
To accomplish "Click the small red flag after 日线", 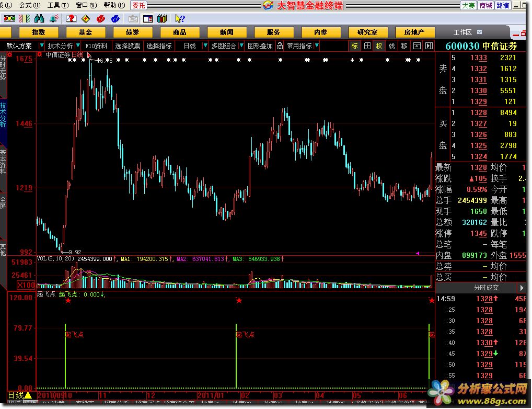I will coord(89,55).
